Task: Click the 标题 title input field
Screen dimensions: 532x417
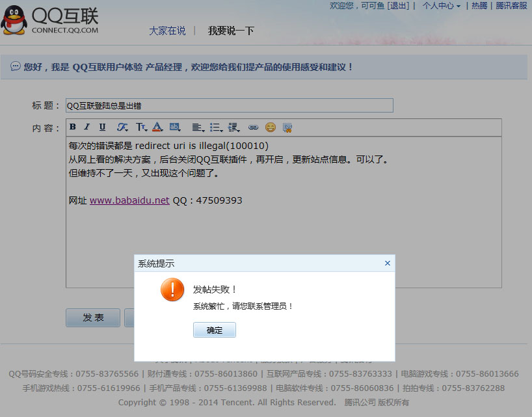Action: (230, 105)
